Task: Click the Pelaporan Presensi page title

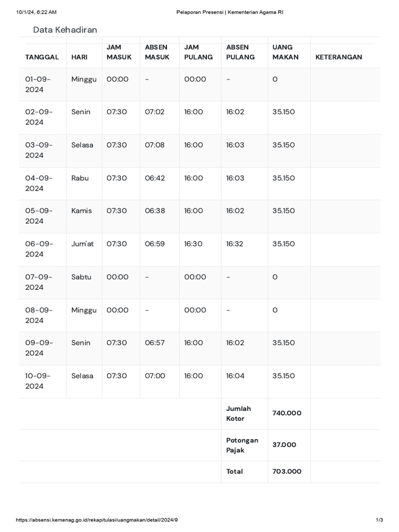Action: [229, 12]
